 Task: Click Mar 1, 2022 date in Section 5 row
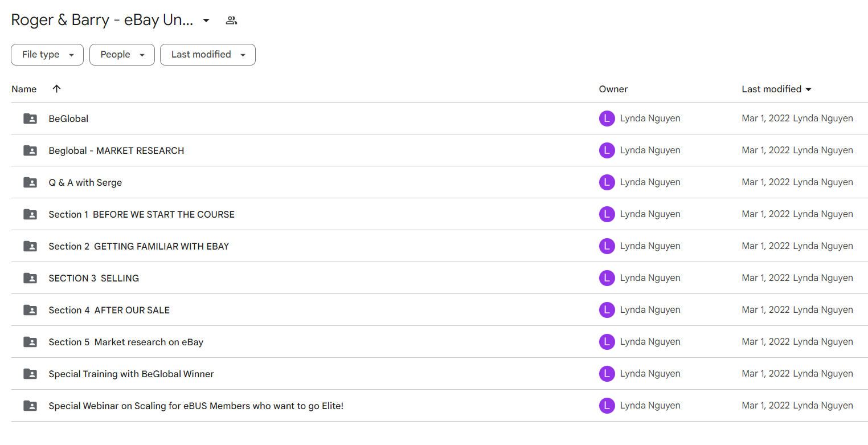765,342
